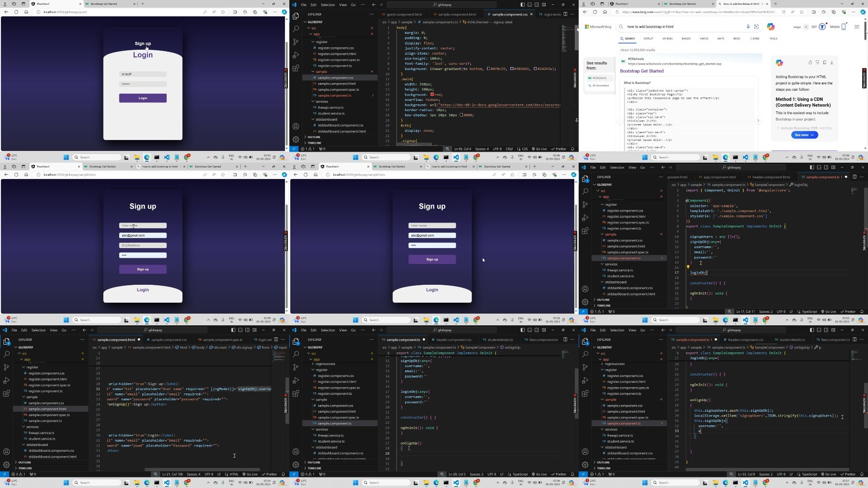Click Start button in guest page window's taskbar
Viewport: 868px width, 488px height.
click(x=66, y=157)
